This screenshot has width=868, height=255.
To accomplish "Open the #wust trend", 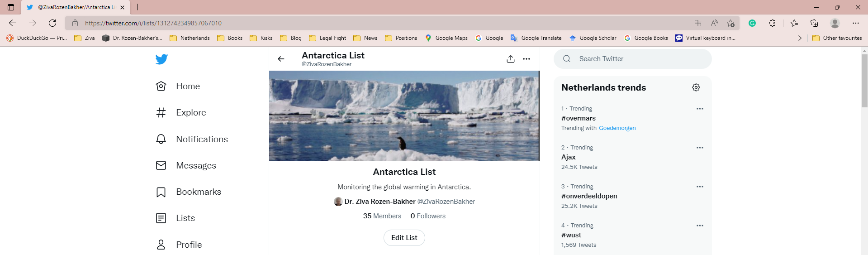I will 571,235.
